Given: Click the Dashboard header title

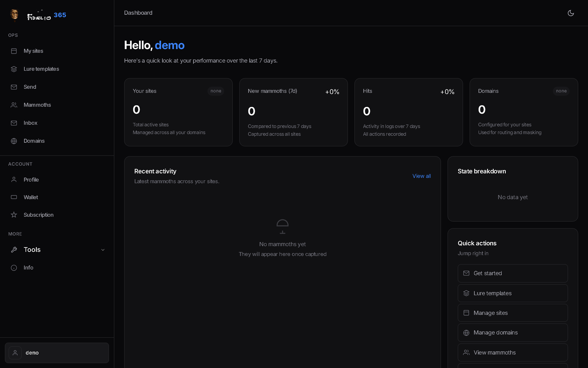Looking at the screenshot, I should coord(138,13).
